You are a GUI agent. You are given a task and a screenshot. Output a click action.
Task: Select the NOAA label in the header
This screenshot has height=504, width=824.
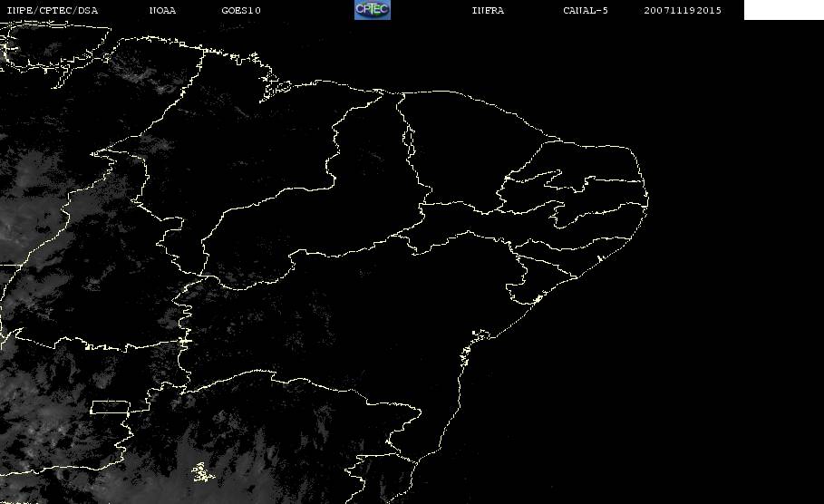coord(162,10)
